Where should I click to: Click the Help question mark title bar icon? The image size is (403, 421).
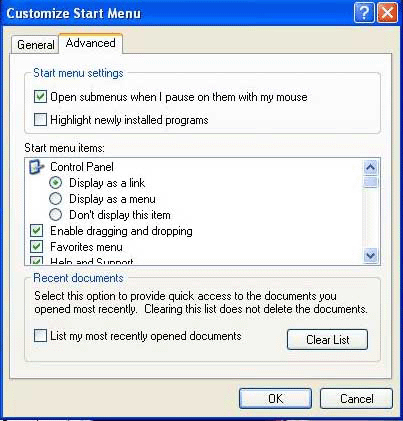click(364, 13)
